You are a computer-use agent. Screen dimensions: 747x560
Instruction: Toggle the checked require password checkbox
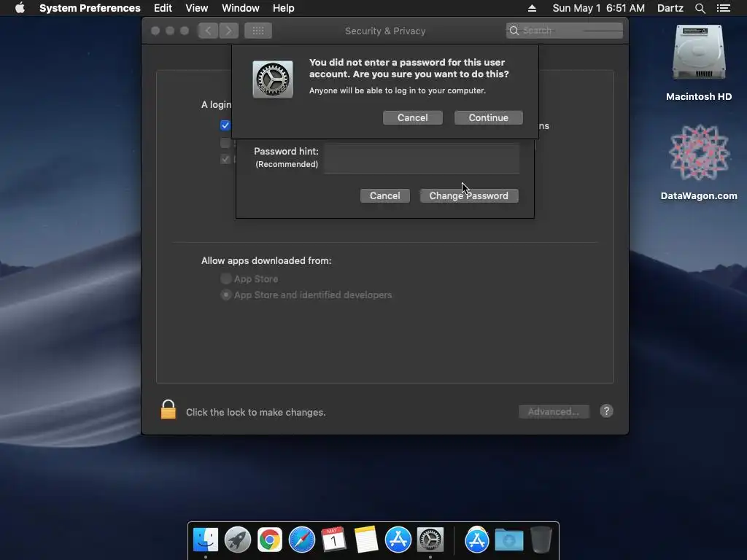click(x=225, y=125)
